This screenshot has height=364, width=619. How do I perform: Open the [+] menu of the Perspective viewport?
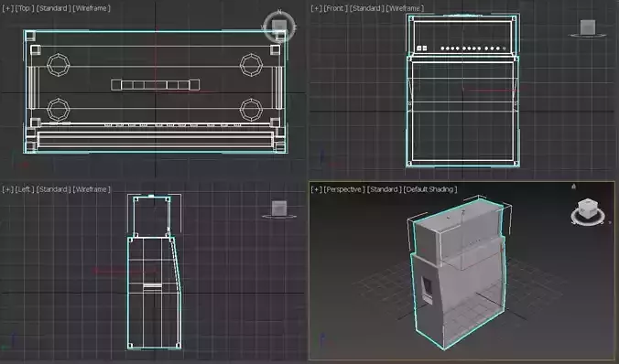pos(316,189)
